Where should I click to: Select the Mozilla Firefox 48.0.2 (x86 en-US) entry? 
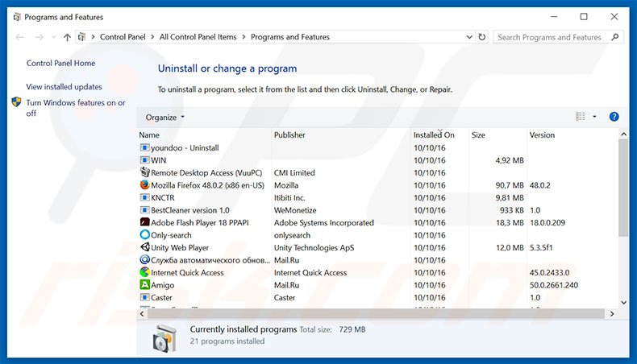click(x=207, y=185)
